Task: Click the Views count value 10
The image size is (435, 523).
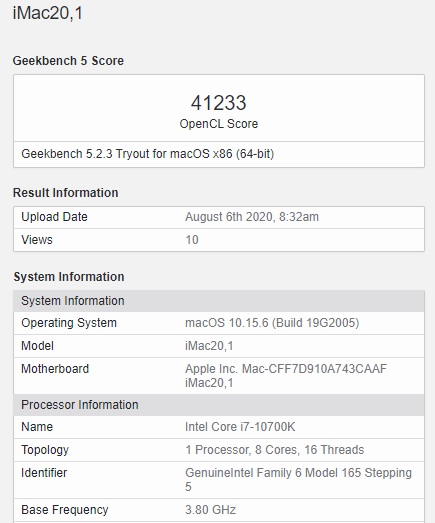Action: (192, 240)
